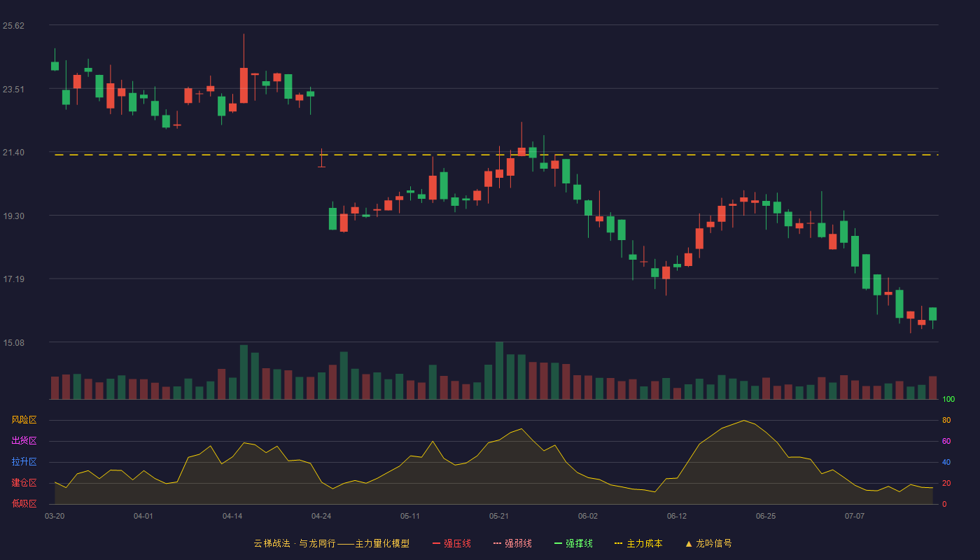Click the red dash icon beside 强压线
980x560 pixels.
[x=436, y=543]
